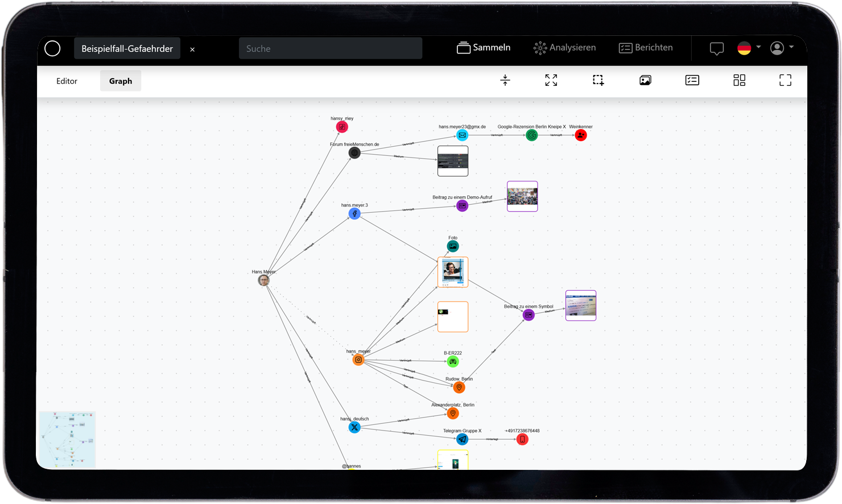Select the hans_meyer Instagram node
Image resolution: width=842 pixels, height=504 pixels.
pos(358,360)
